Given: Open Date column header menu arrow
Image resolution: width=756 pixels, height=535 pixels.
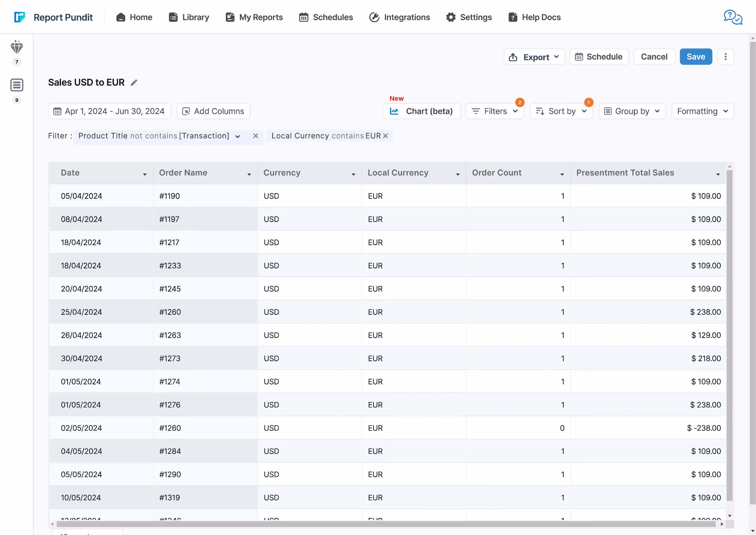Looking at the screenshot, I should [x=145, y=174].
